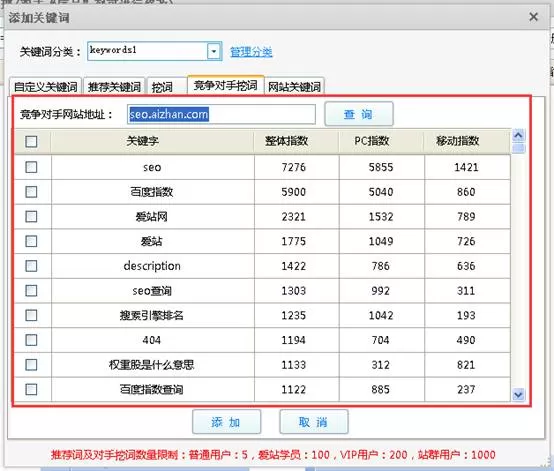554x471 pixels.
Task: Click the scrollbar down arrow
Action: point(518,394)
